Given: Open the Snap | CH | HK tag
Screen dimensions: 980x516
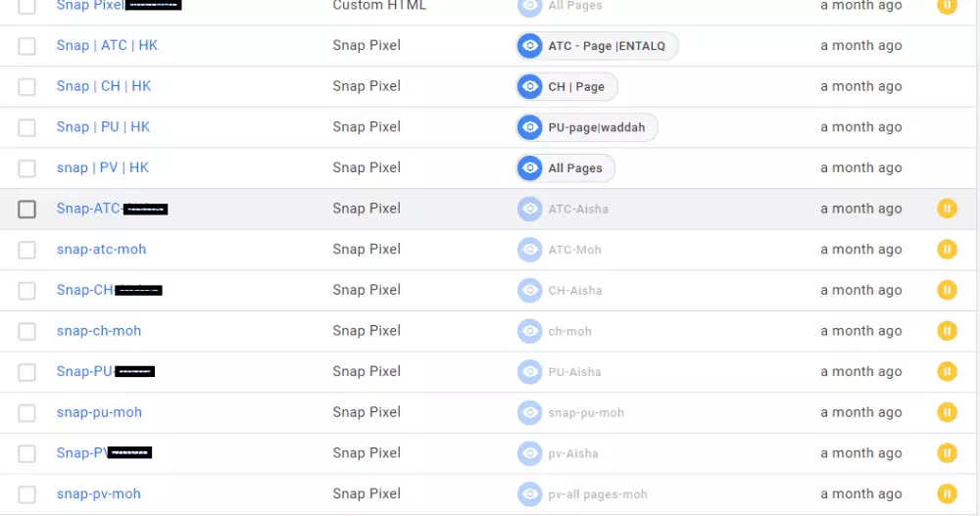Looking at the screenshot, I should tap(104, 86).
